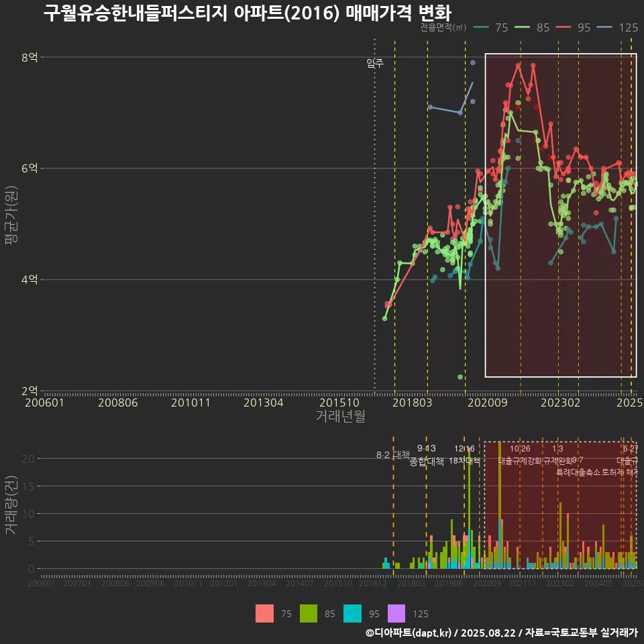This screenshot has width=644, height=644.
Task: Click the 200806 price chart x-axis label
Action: click(118, 402)
